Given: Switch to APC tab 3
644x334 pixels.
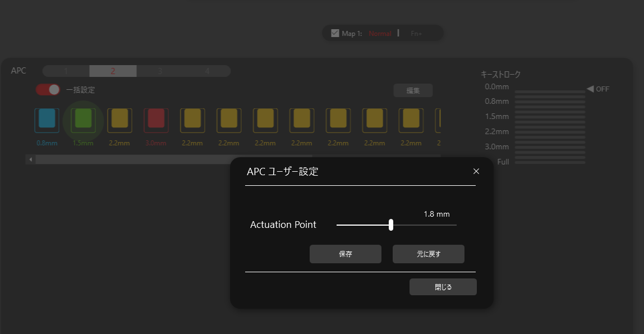Looking at the screenshot, I should [x=160, y=71].
